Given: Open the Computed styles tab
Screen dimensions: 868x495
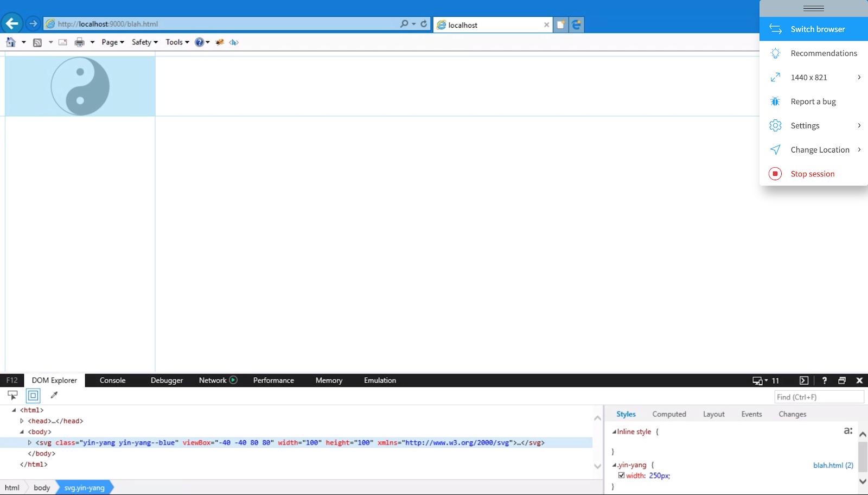Looking at the screenshot, I should (669, 414).
